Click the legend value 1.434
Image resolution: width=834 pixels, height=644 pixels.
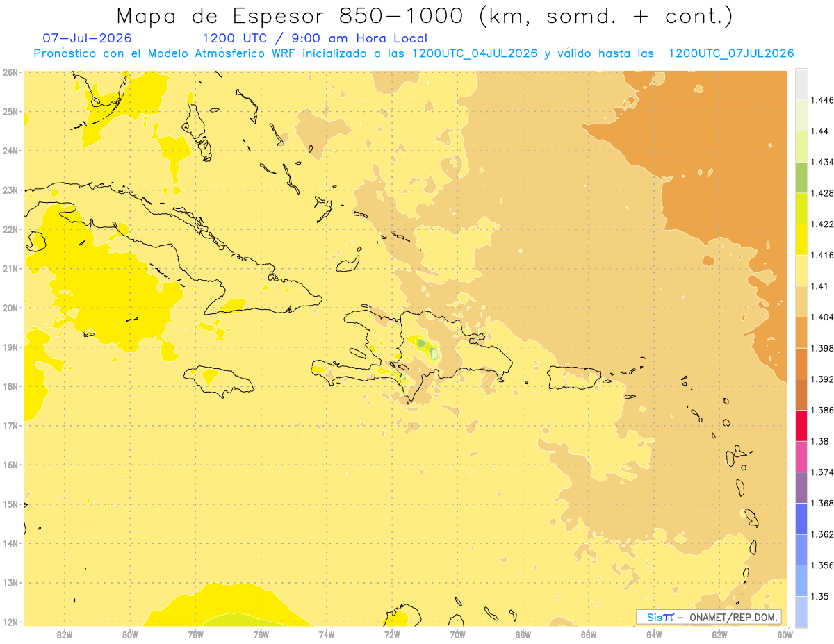824,163
